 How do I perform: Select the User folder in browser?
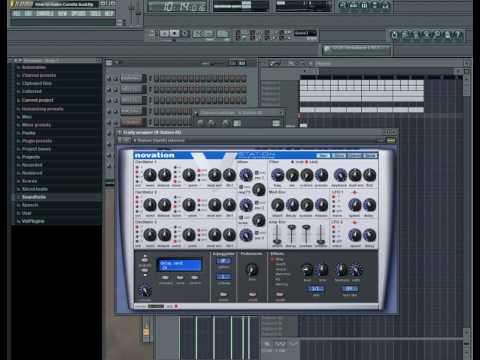(x=27, y=213)
